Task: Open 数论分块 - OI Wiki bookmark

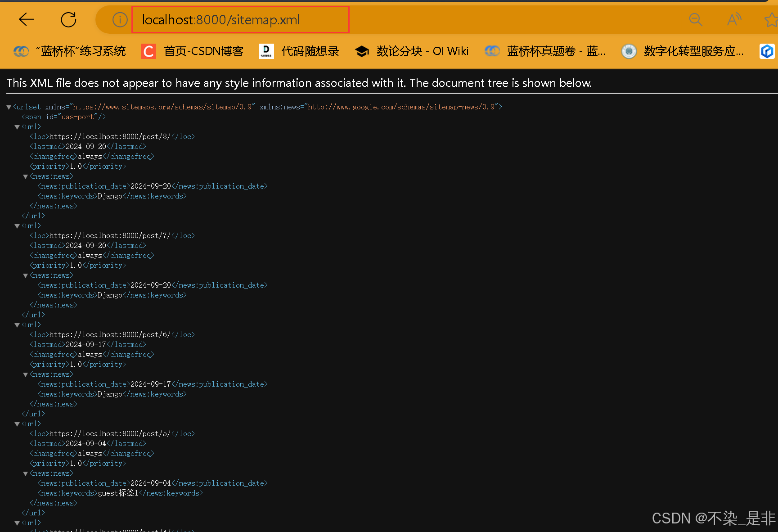Action: 412,51
